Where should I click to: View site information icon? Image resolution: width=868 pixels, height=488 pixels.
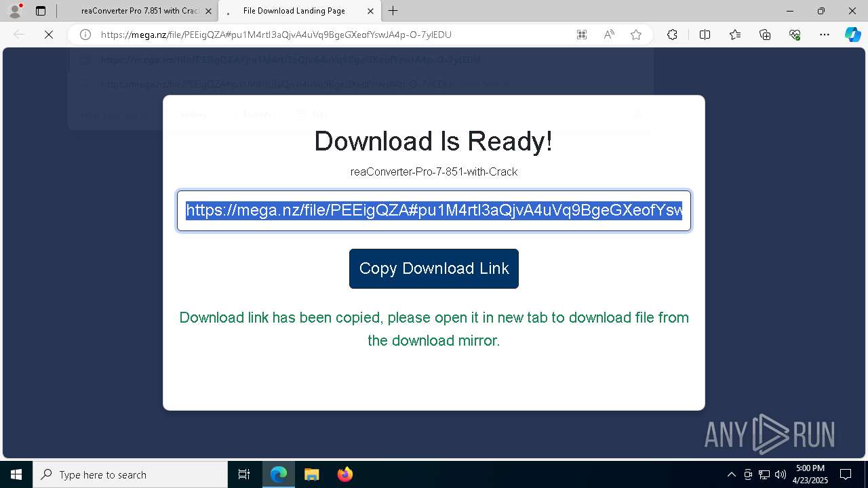tap(85, 35)
